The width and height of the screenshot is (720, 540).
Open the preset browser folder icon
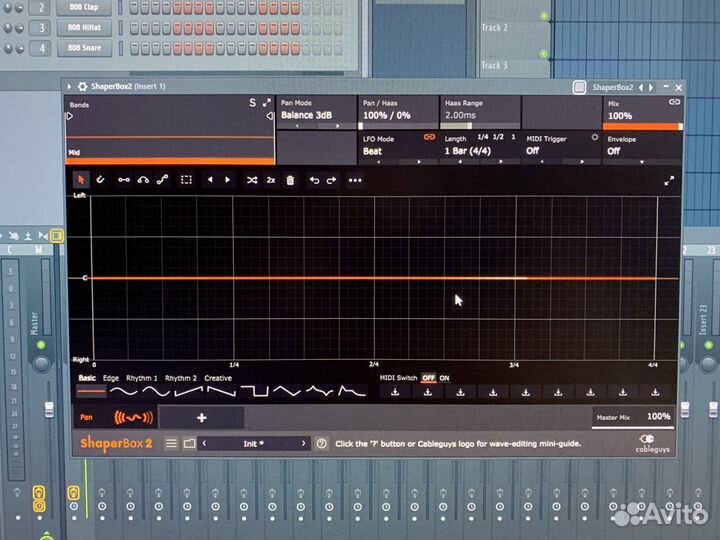[x=189, y=444]
